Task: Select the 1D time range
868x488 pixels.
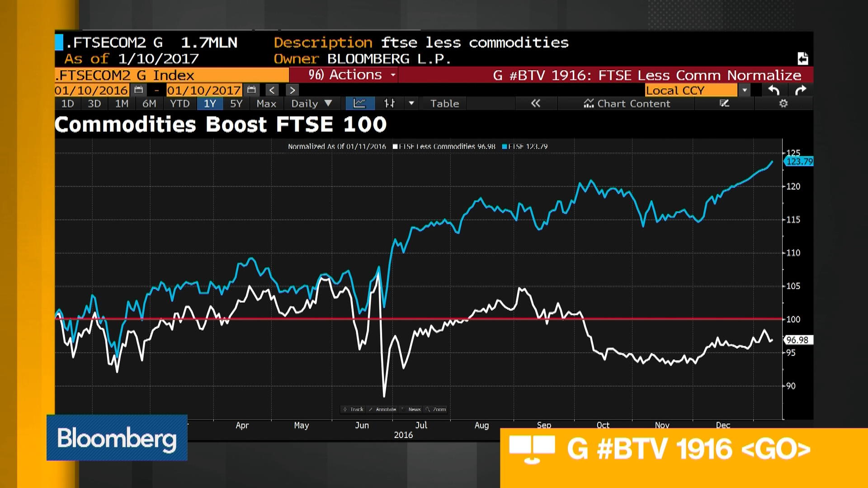Action: pos(67,103)
